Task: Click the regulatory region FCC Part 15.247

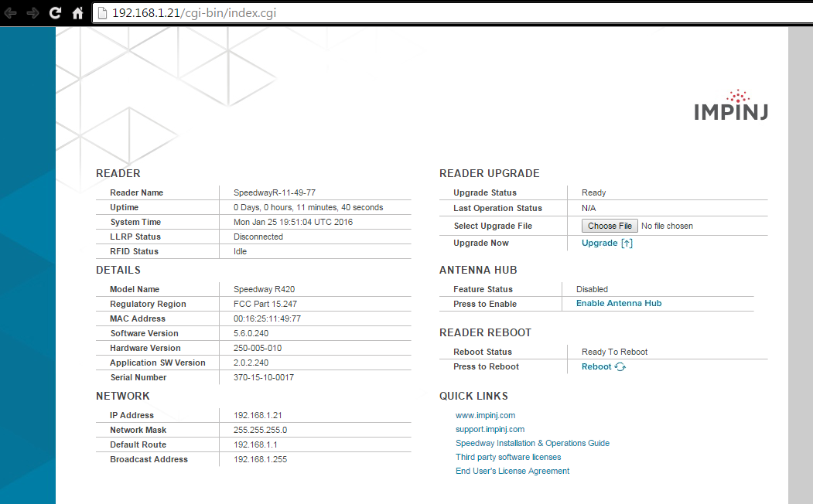Action: [x=265, y=304]
